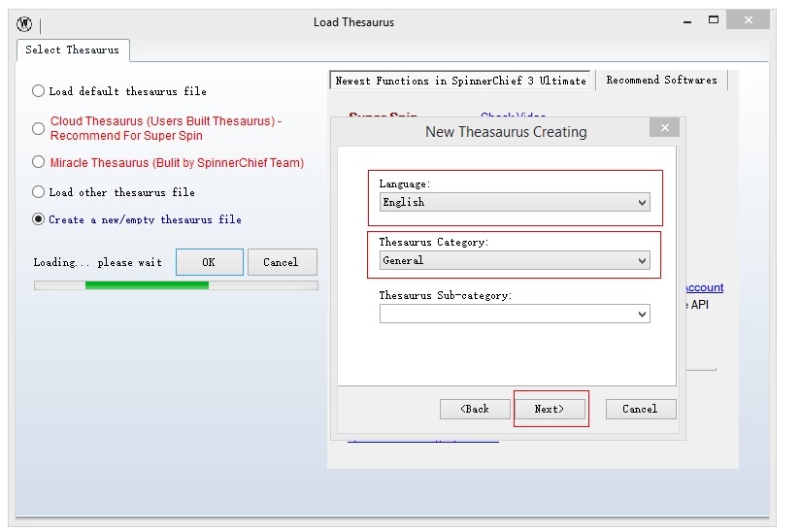Pick Load other thesaurus file option
The width and height of the screenshot is (801, 532).
click(39, 192)
